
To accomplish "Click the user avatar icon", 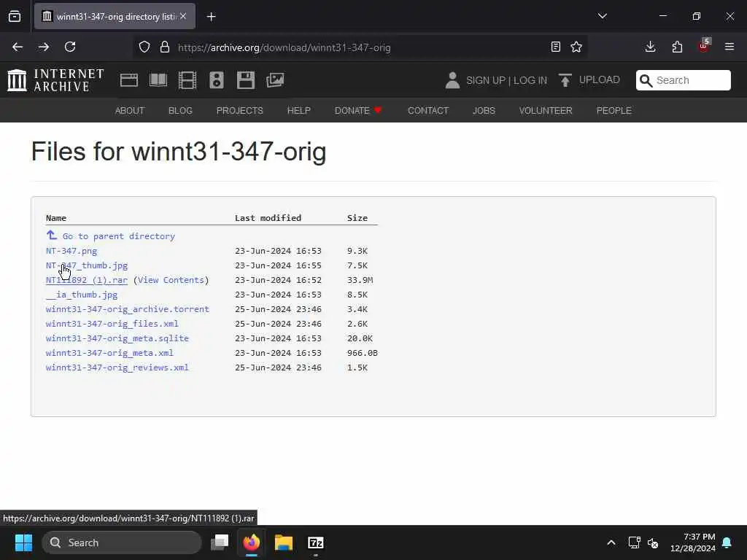I will coord(452,80).
